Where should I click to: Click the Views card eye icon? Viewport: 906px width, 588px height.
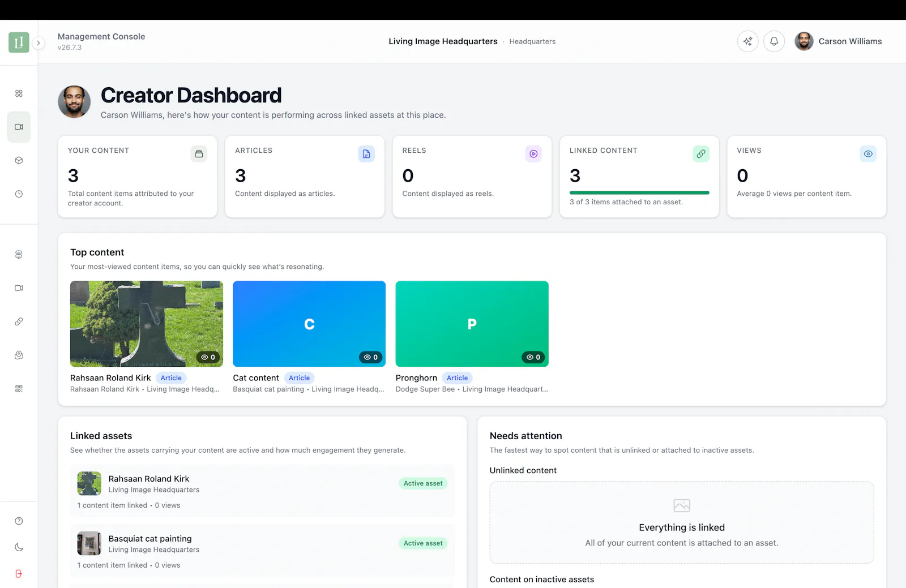click(x=868, y=154)
